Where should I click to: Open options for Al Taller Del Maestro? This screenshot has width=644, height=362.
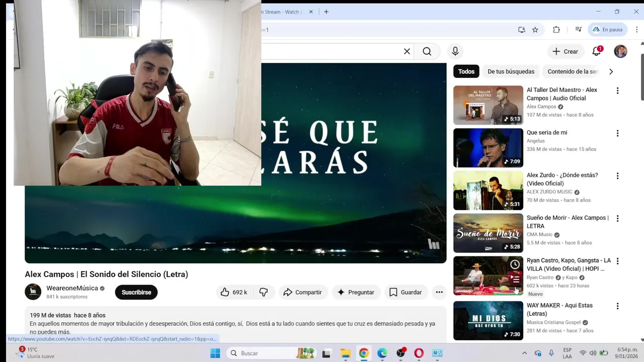pos(617,91)
